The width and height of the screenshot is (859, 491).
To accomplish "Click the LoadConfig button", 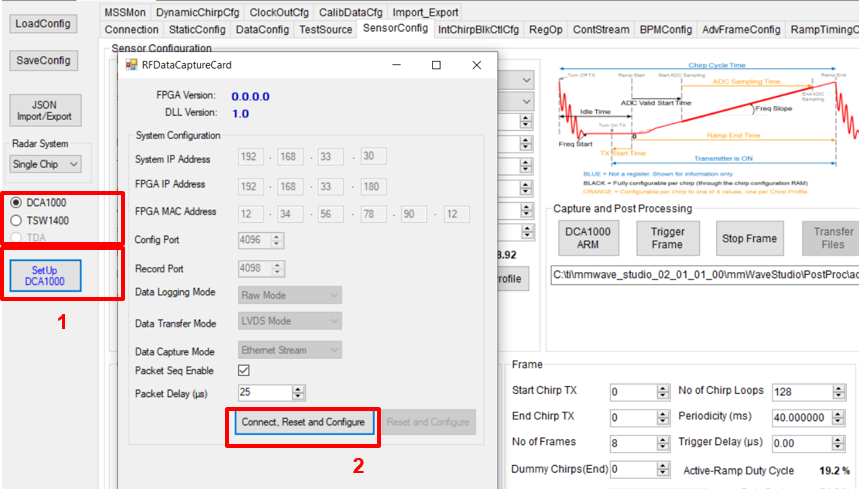I will 44,23.
